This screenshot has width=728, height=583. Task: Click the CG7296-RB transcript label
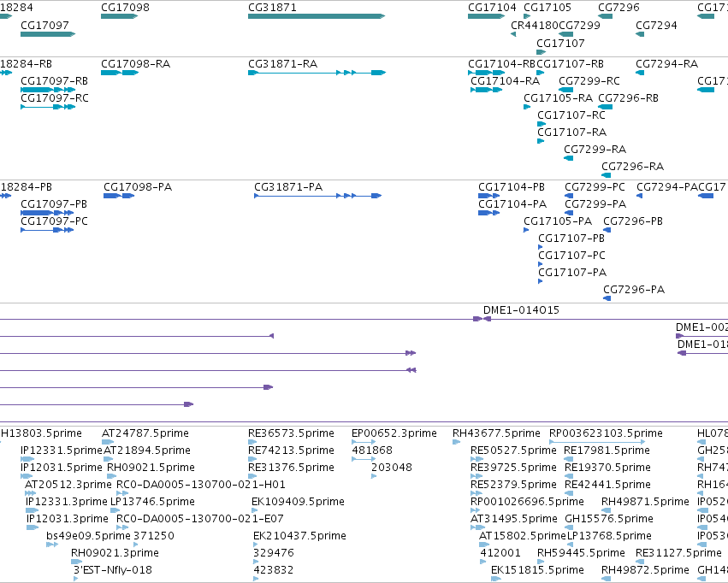pos(628,98)
